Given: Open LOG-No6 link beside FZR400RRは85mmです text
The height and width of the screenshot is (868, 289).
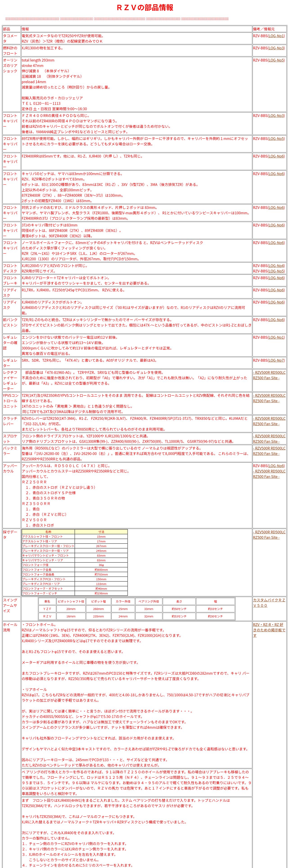Looking at the screenshot, I should (276, 156).
